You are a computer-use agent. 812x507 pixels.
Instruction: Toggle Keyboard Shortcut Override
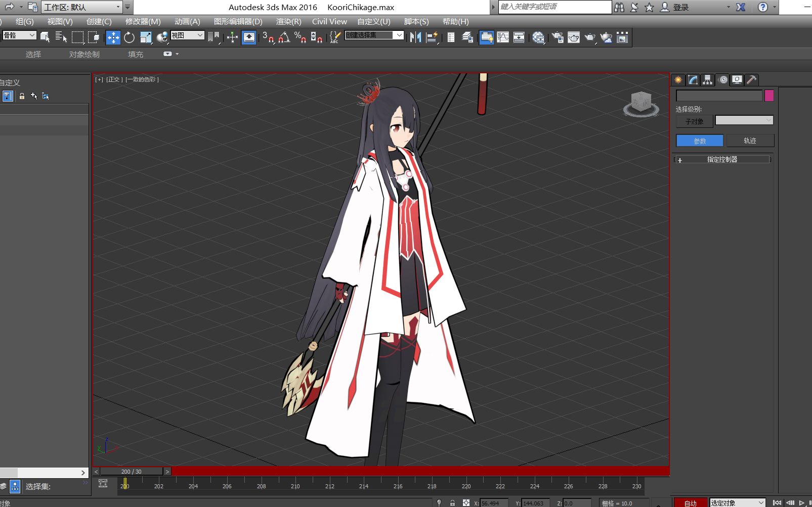click(249, 37)
